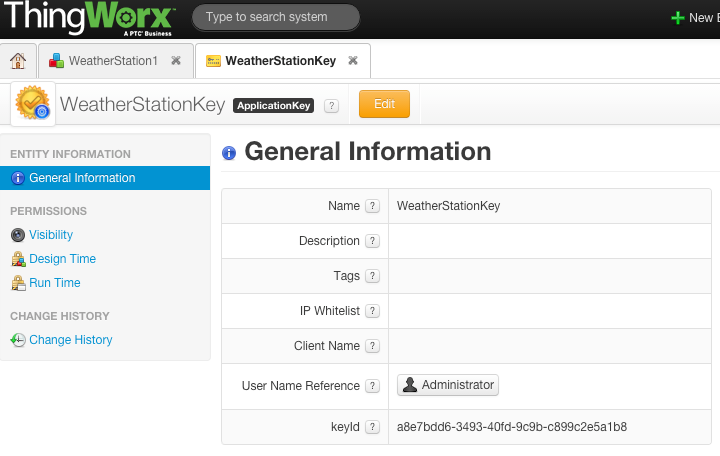Image resolution: width=720 pixels, height=456 pixels.
Task: Click the User Name Reference label
Action: pos(301,386)
